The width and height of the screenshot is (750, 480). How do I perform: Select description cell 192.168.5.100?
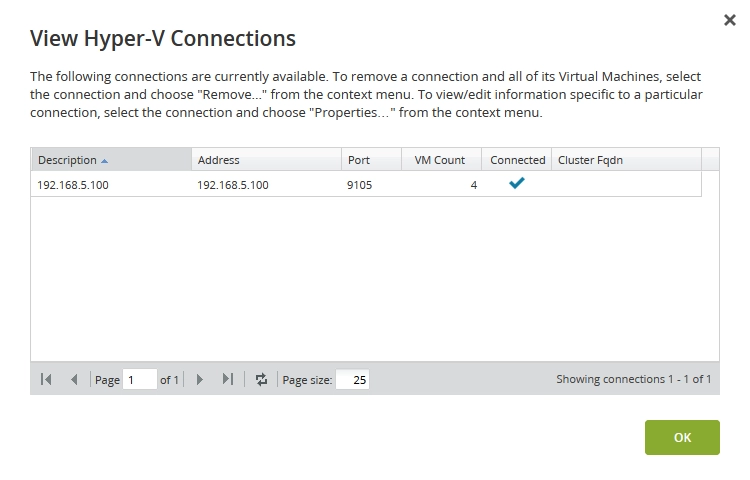73,185
